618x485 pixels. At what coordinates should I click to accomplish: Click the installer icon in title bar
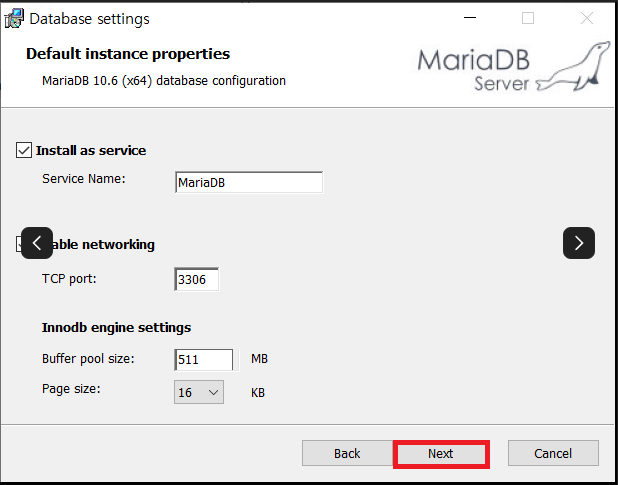coord(14,19)
